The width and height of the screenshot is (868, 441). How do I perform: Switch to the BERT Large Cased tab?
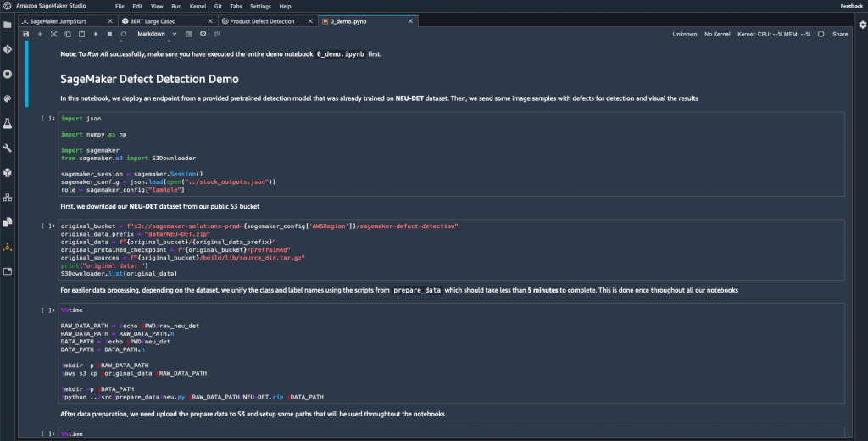pos(167,21)
